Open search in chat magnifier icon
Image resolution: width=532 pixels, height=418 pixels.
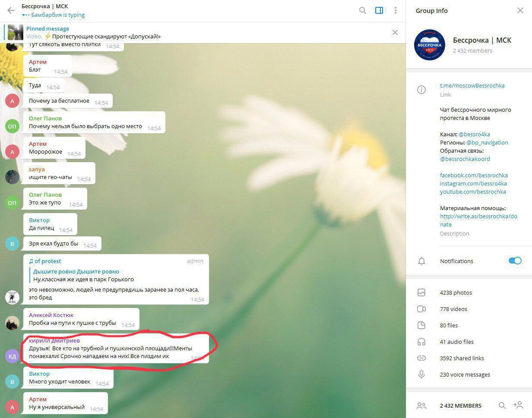(363, 10)
